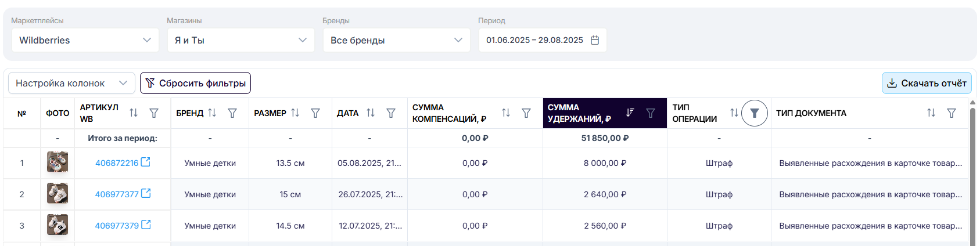Toggle descending sort on Сумма удержаний
This screenshot has height=246, width=980.
[630, 113]
